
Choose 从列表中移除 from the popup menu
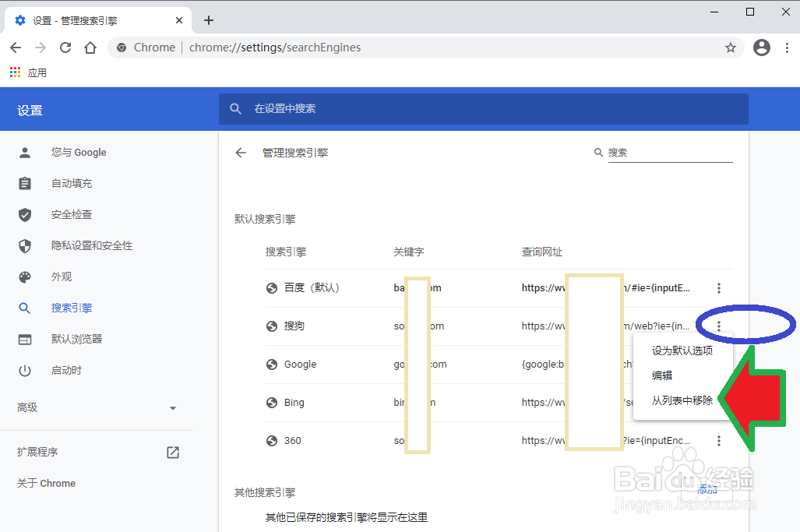point(682,400)
